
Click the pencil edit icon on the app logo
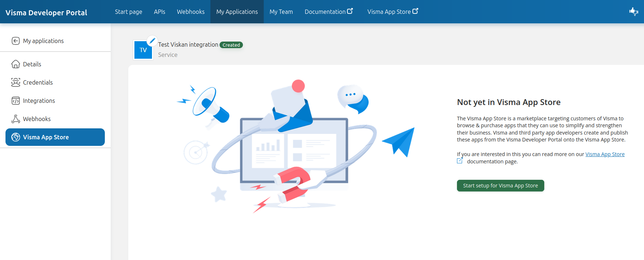(152, 40)
